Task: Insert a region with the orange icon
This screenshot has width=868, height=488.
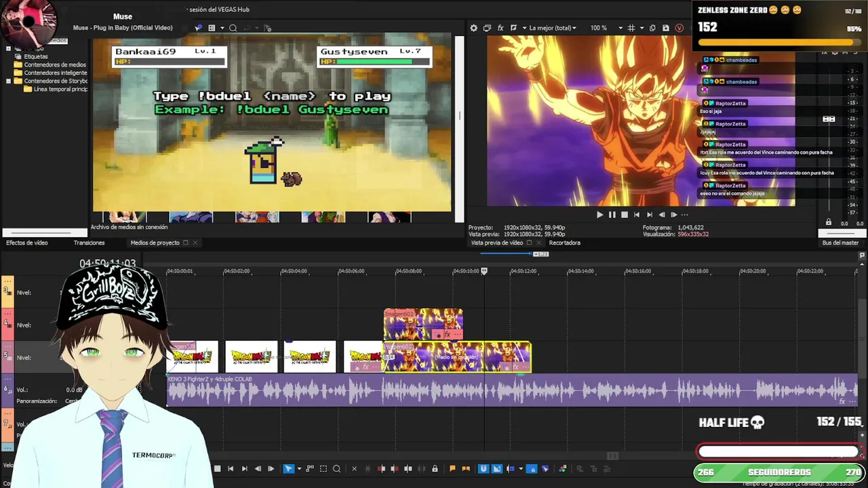Action: click(x=466, y=468)
